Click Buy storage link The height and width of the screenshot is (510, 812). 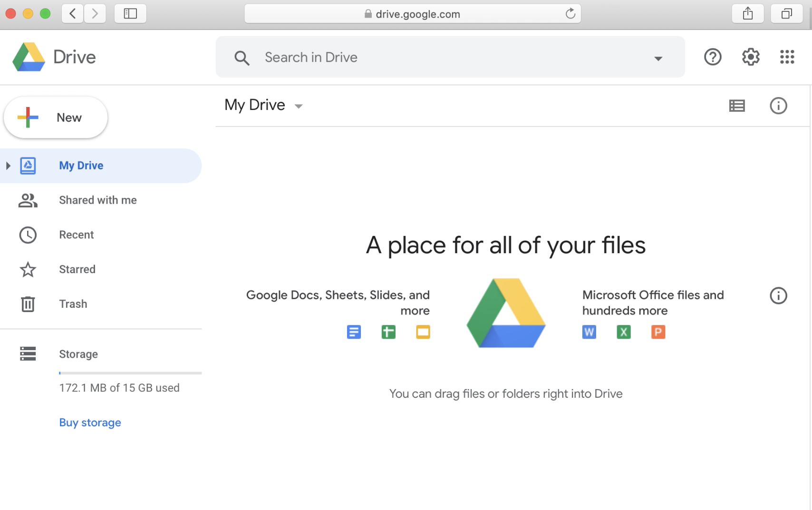pyautogui.click(x=90, y=422)
